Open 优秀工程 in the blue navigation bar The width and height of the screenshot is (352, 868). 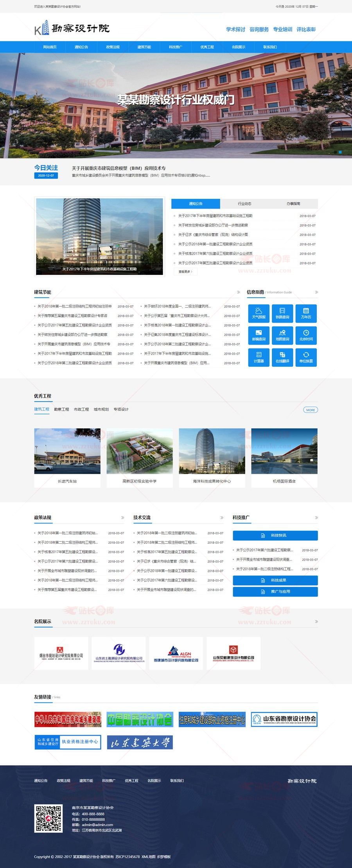pos(207,47)
